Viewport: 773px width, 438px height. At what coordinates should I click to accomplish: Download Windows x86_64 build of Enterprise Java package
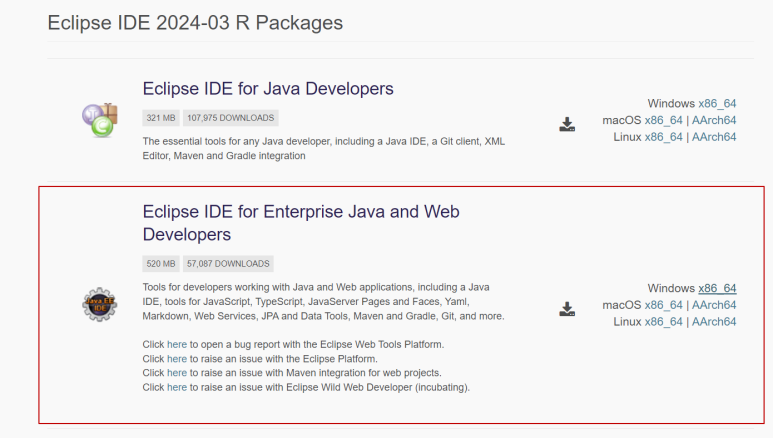point(717,288)
